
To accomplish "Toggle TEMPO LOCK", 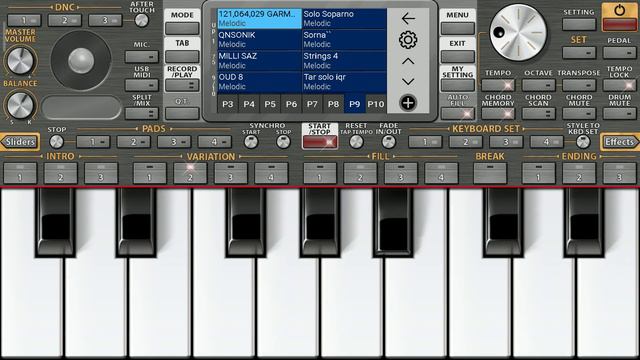I will (620, 85).
